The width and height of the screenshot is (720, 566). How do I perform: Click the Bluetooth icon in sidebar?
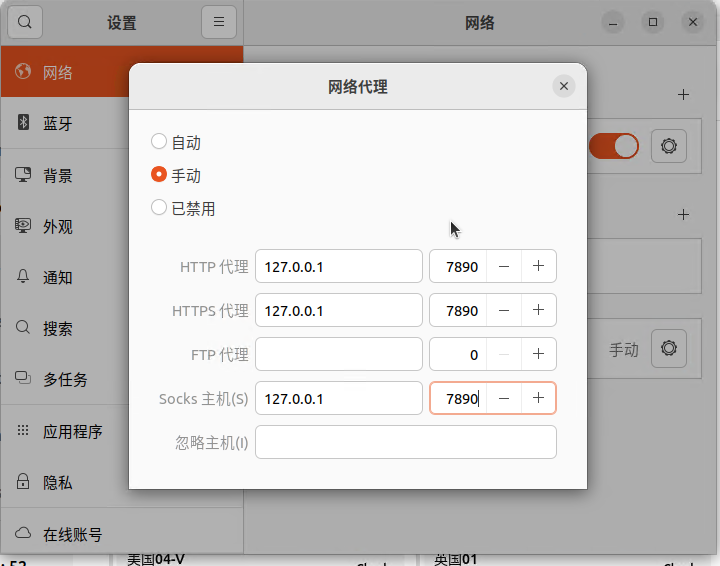(23, 123)
